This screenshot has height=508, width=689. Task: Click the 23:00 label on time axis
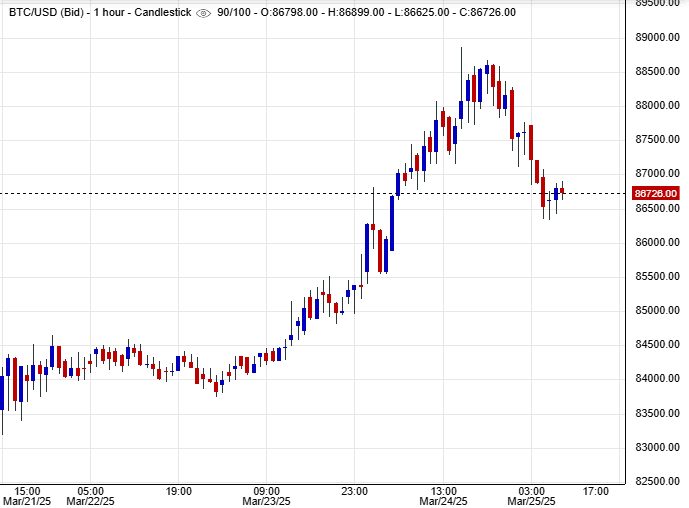[355, 491]
